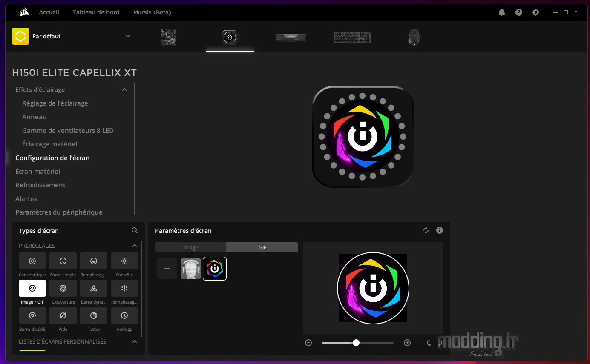
Task: Click the zoom in plus icon
Action: pyautogui.click(x=407, y=343)
